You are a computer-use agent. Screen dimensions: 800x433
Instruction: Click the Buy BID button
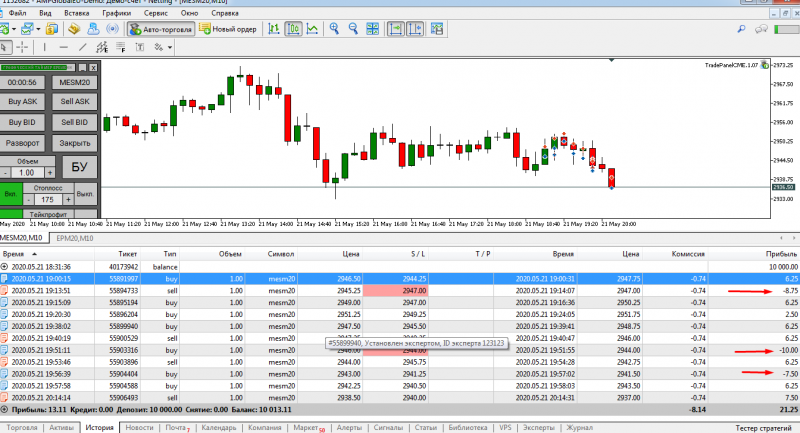click(22, 122)
